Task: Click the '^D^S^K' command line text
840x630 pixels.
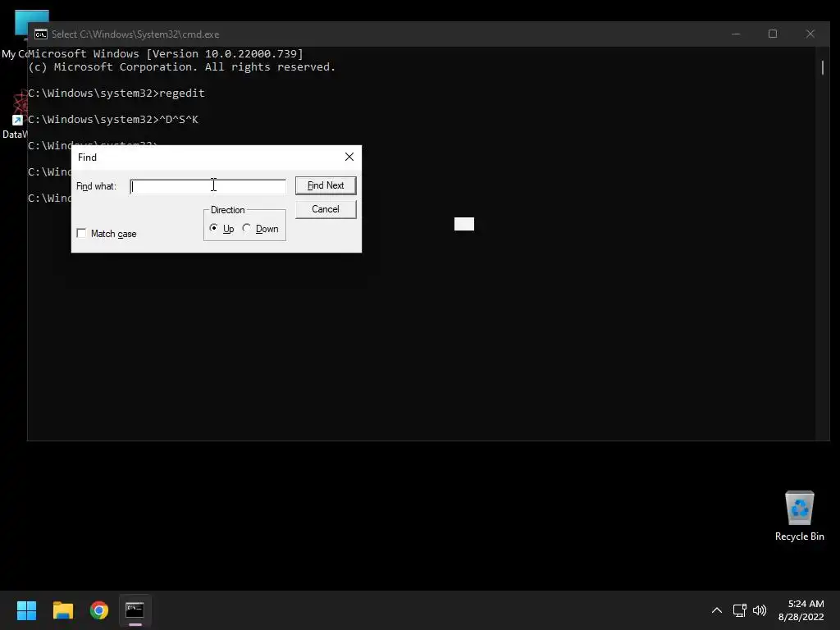Action: tap(179, 120)
